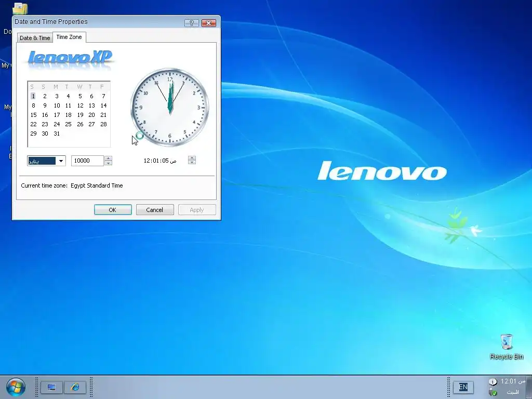
Task: Click the year field showing 10000
Action: (87, 161)
